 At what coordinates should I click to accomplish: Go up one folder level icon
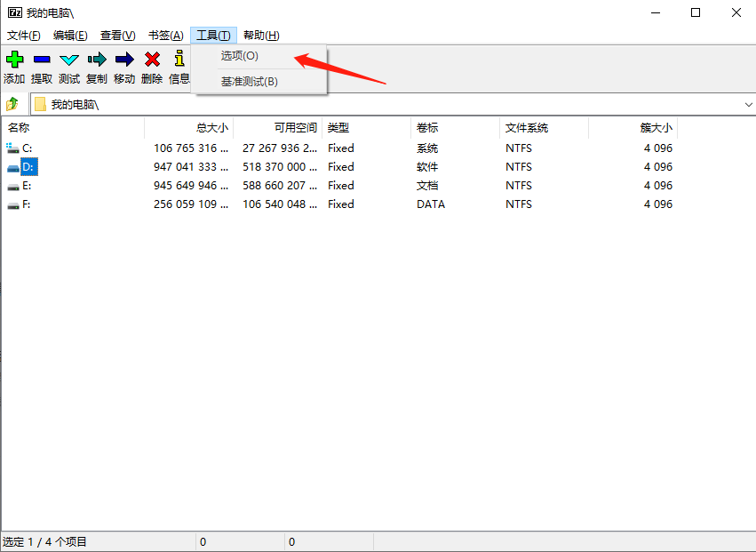[x=12, y=104]
